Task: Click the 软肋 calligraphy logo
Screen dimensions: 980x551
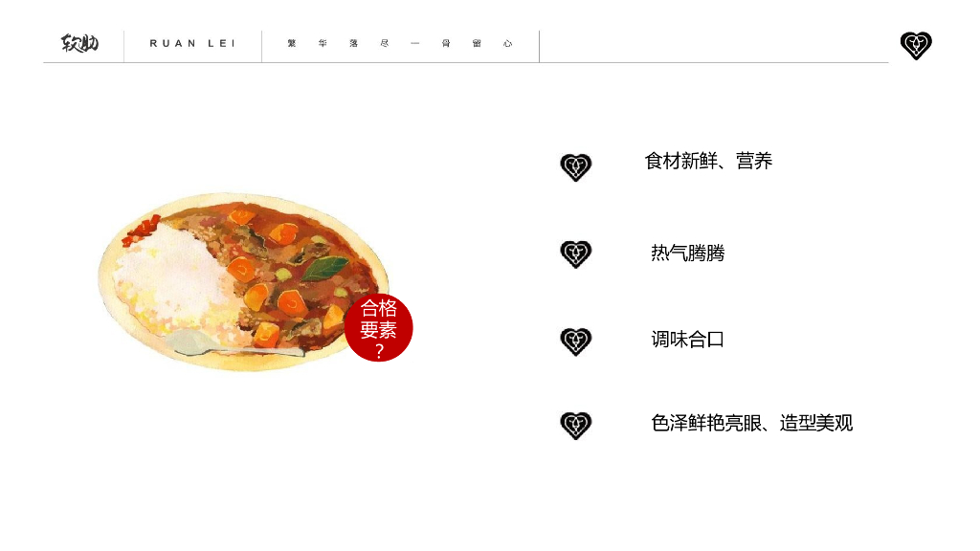Action: click(x=80, y=43)
